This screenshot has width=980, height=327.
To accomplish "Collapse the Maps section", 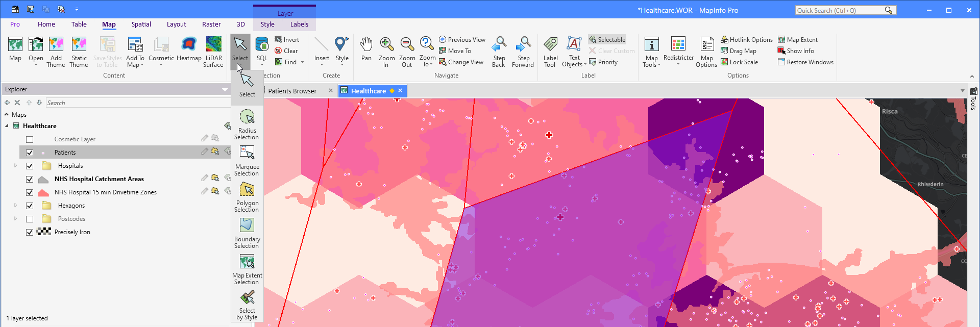I will click(x=7, y=115).
